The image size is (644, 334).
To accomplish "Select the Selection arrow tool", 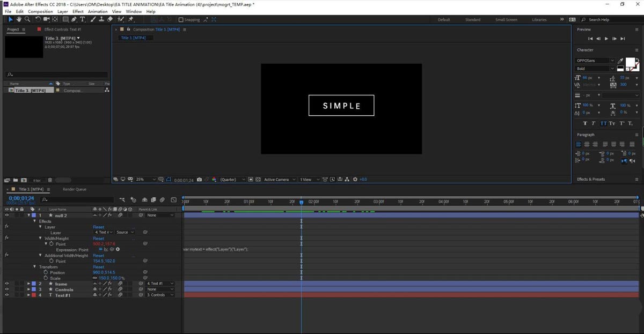I will click(11, 19).
